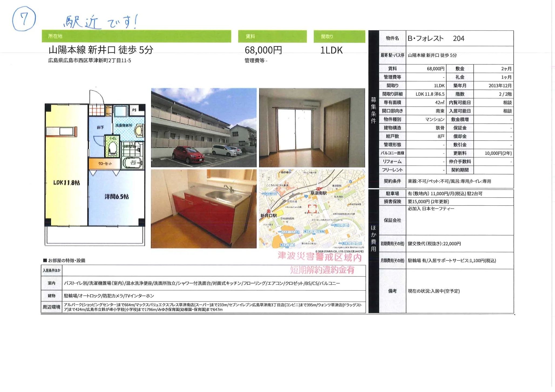Click the red dashed property marker on map
555x392 pixels.
(x=312, y=208)
